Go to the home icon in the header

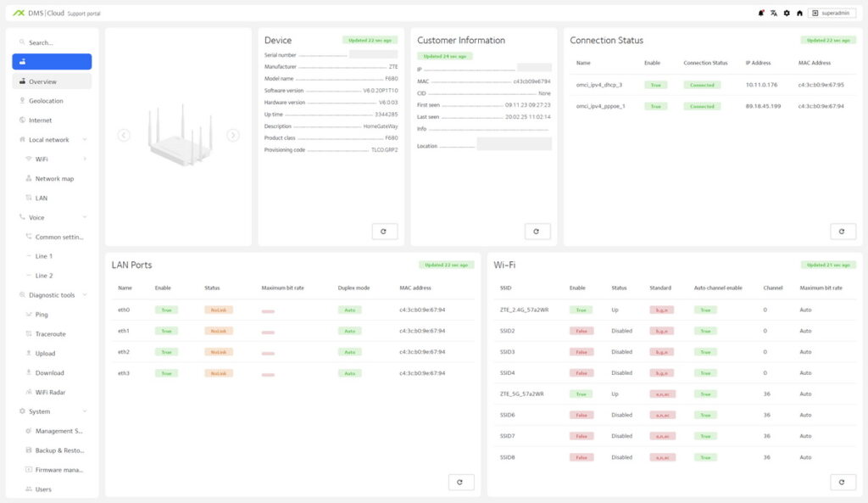point(799,14)
